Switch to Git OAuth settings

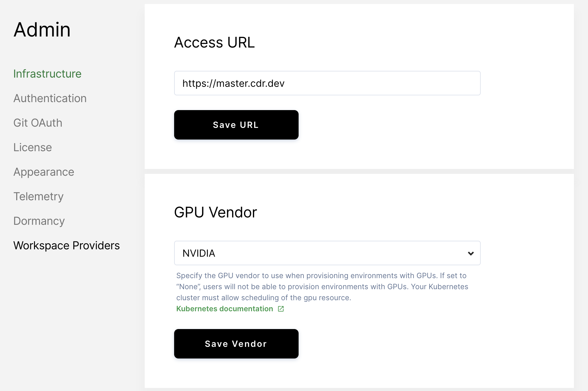pos(38,123)
